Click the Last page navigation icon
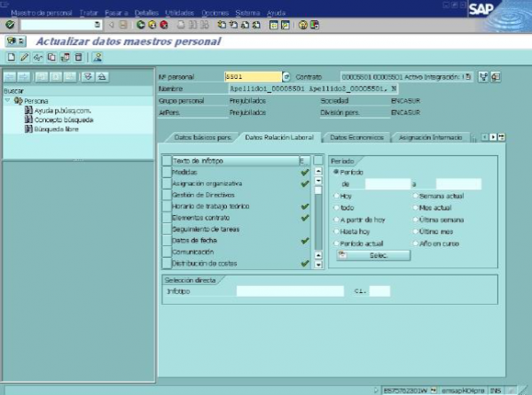 tap(256, 25)
